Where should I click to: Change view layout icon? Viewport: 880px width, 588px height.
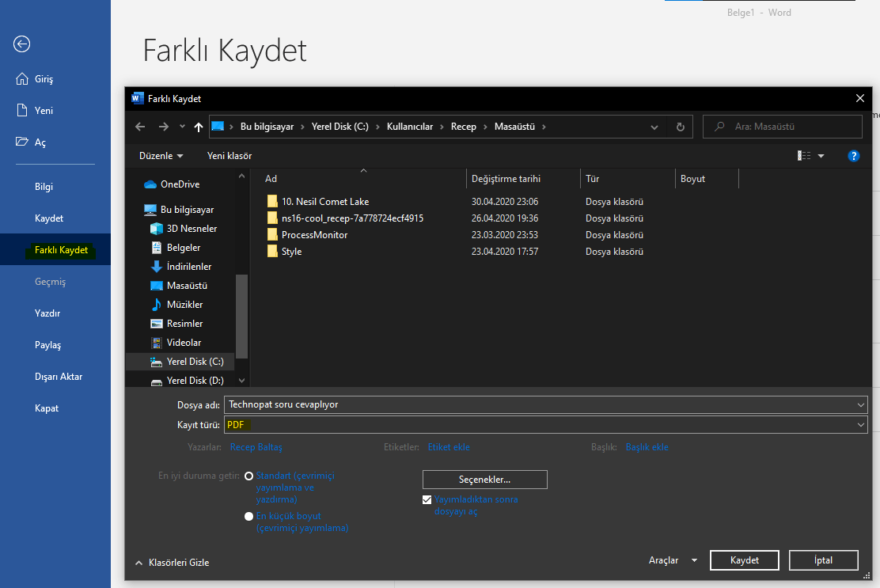[x=804, y=155]
